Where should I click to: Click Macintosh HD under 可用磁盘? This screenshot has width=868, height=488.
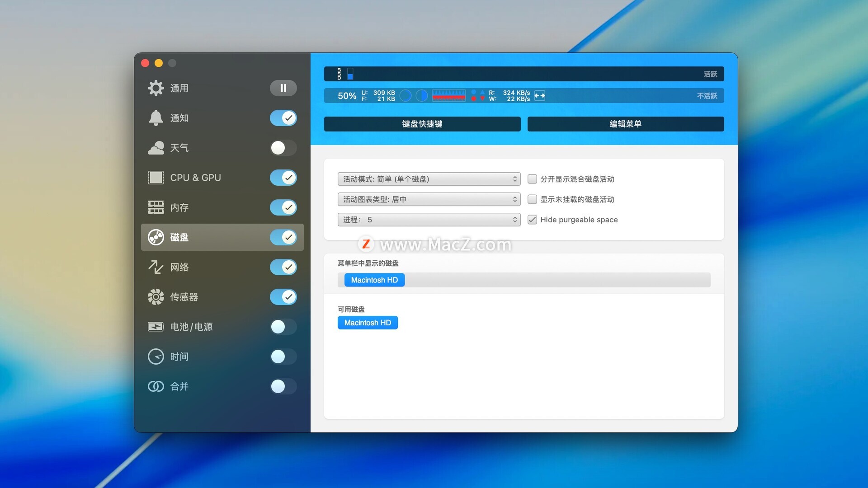(368, 323)
